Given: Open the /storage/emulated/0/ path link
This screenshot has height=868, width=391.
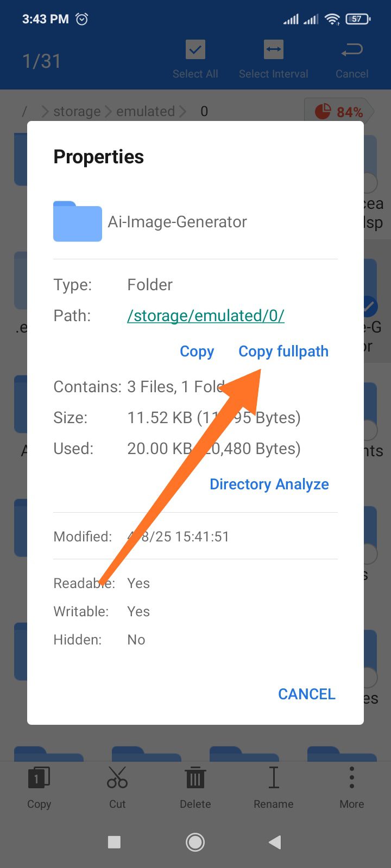Looking at the screenshot, I should point(206,315).
